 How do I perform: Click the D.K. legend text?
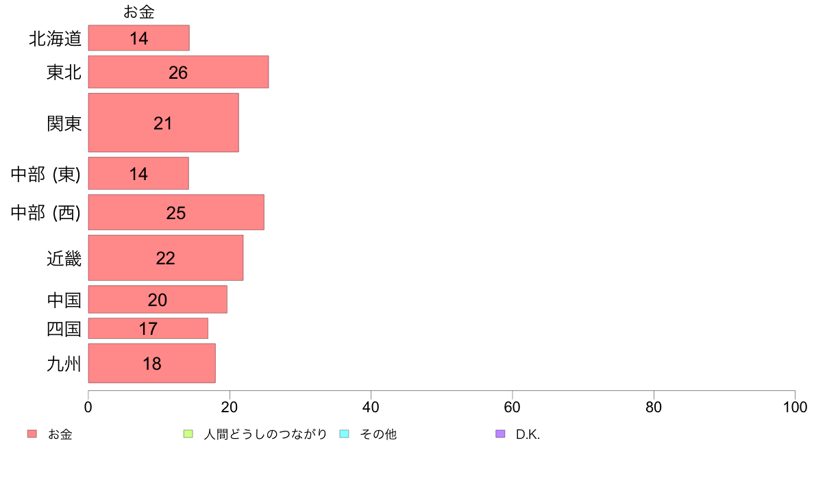tap(528, 434)
